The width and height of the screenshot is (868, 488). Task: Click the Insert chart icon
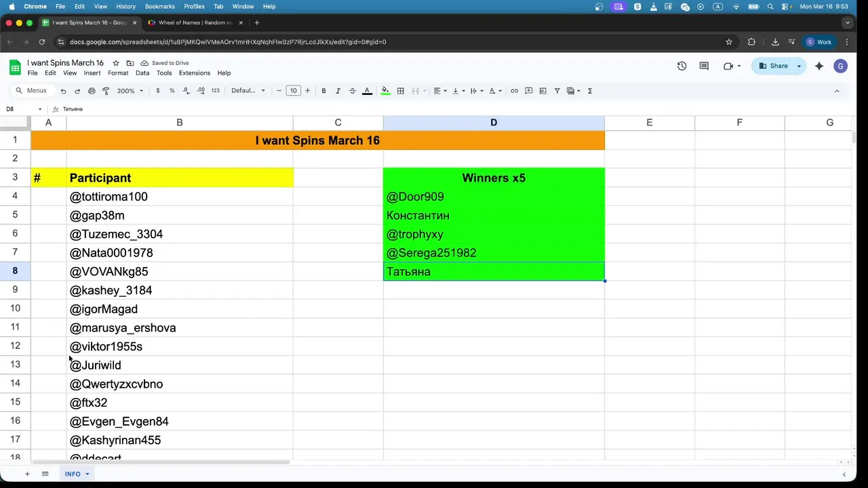pos(542,91)
